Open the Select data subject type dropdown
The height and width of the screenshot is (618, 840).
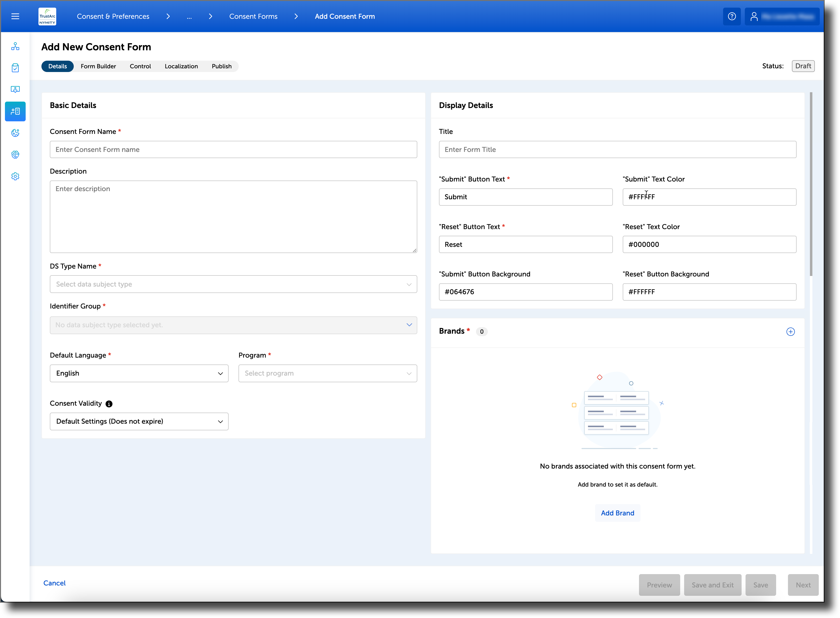pyautogui.click(x=233, y=284)
